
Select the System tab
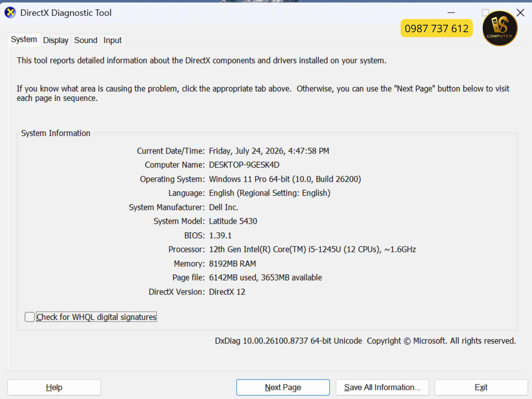[24, 40]
